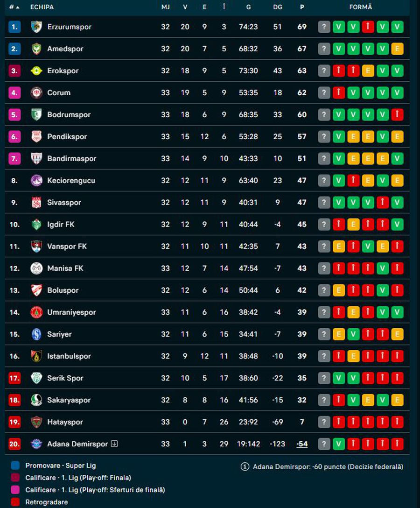Click the Sivasspor club logo
This screenshot has height=508, width=420.
pyautogui.click(x=36, y=203)
